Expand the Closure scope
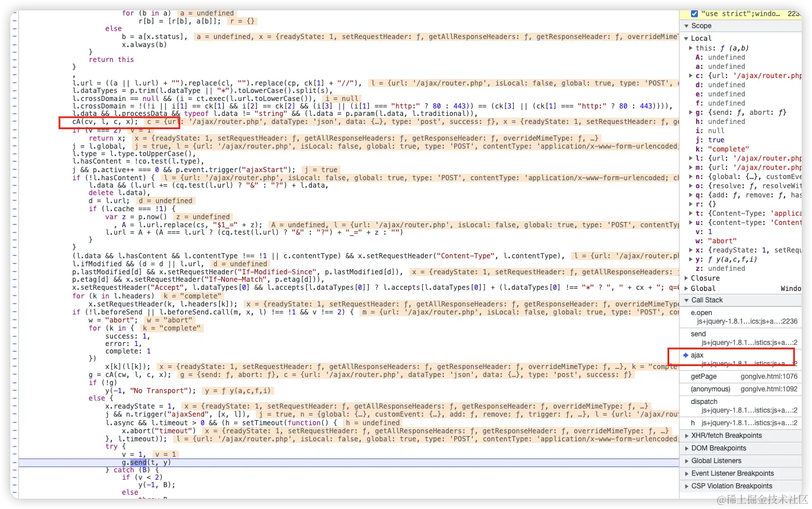The width and height of the screenshot is (812, 509). pyautogui.click(x=686, y=278)
